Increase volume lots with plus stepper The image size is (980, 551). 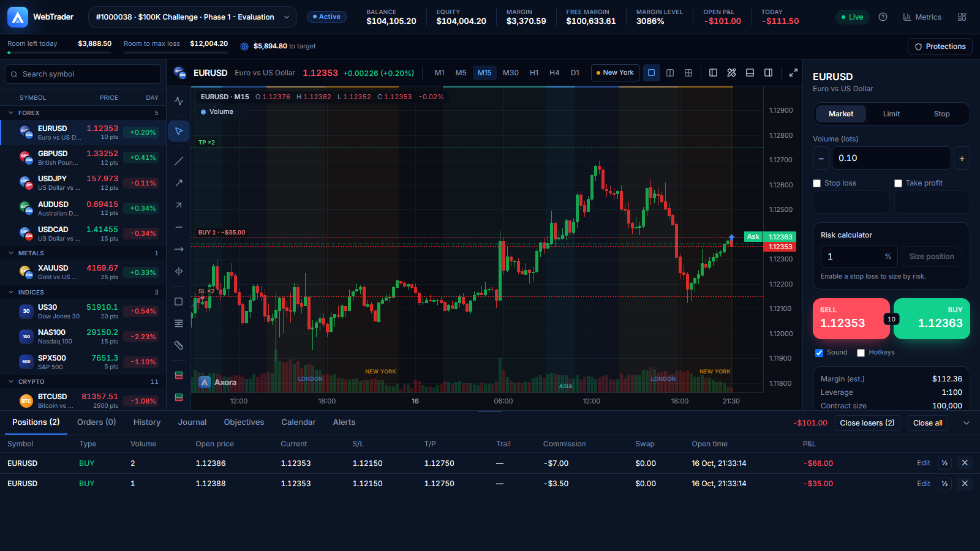coord(962,159)
